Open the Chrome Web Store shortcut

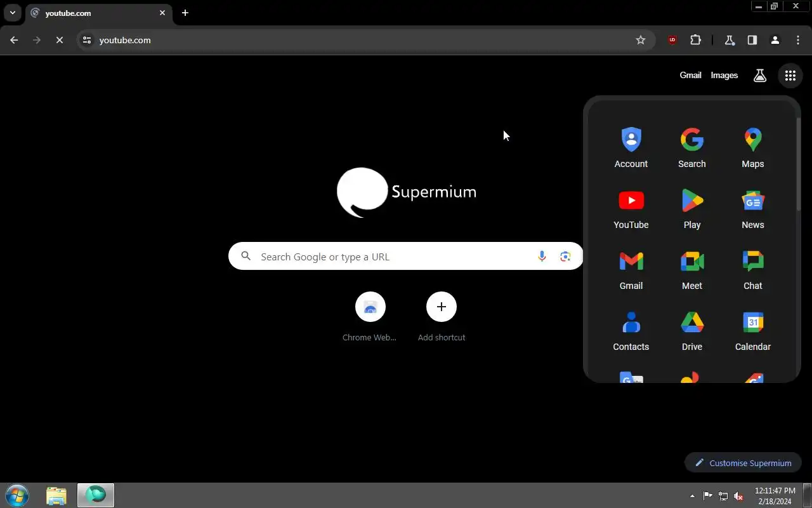point(370,316)
